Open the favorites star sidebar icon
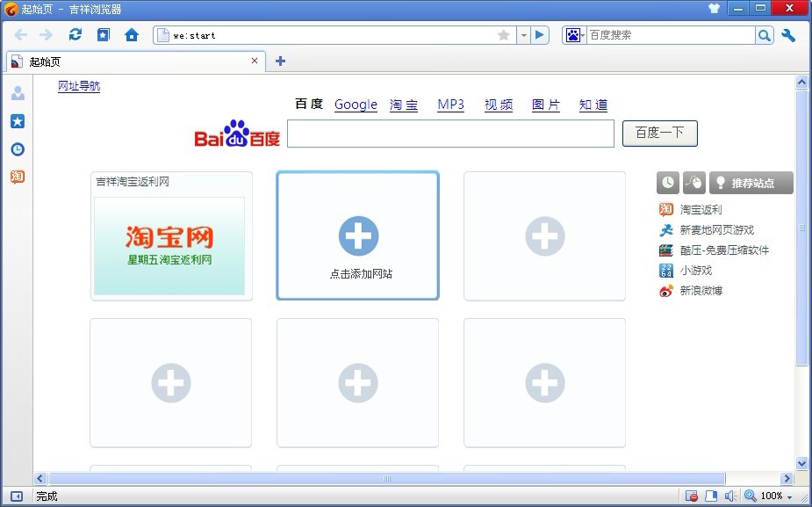Screen dimensions: 812x507 coord(18,121)
